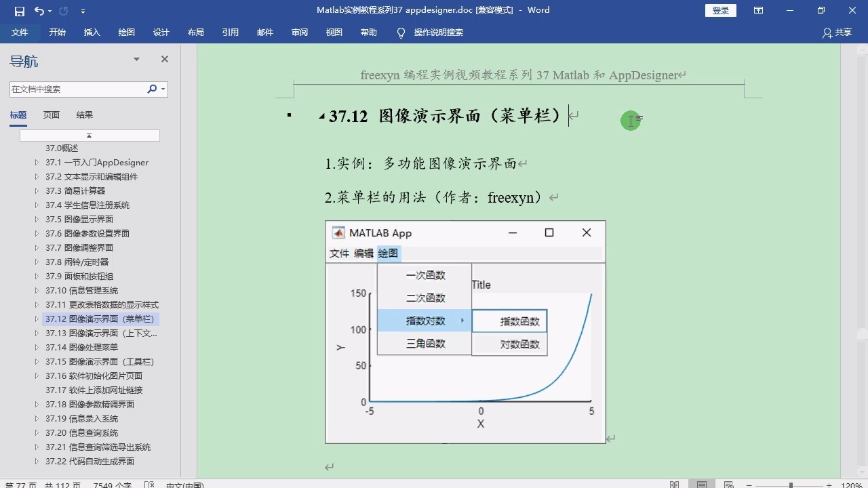
Task: Open the quick access toolbar customize dropdown
Action: [83, 10]
